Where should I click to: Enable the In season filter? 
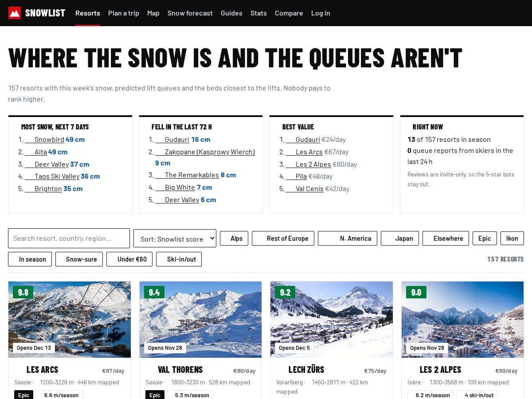pyautogui.click(x=30, y=259)
